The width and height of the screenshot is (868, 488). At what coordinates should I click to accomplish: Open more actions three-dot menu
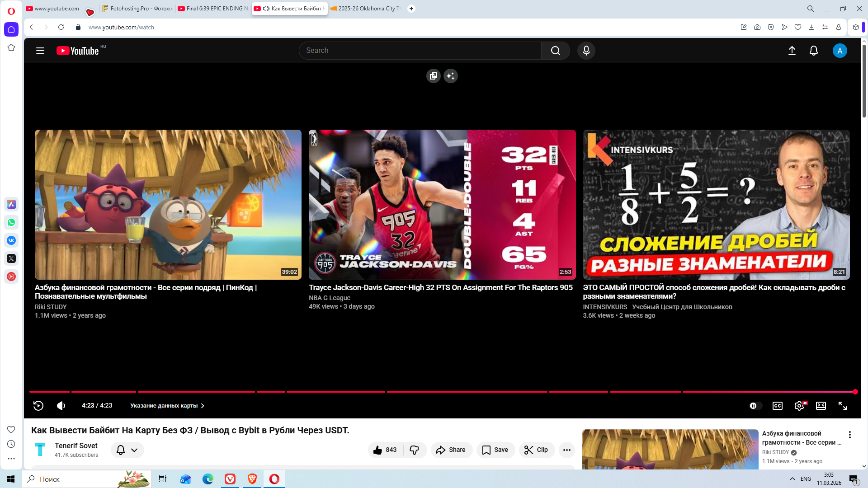coord(566,450)
